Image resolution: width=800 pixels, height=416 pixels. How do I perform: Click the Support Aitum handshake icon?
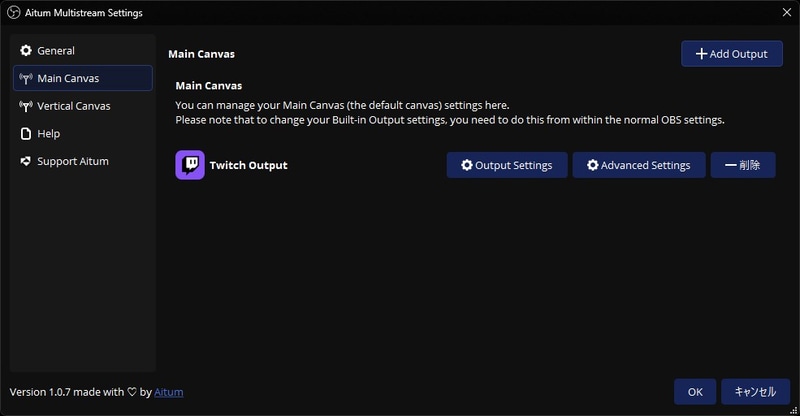26,161
